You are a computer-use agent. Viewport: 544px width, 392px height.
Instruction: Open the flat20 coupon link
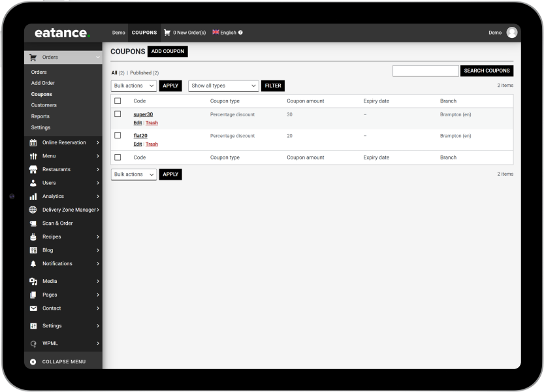(x=140, y=136)
